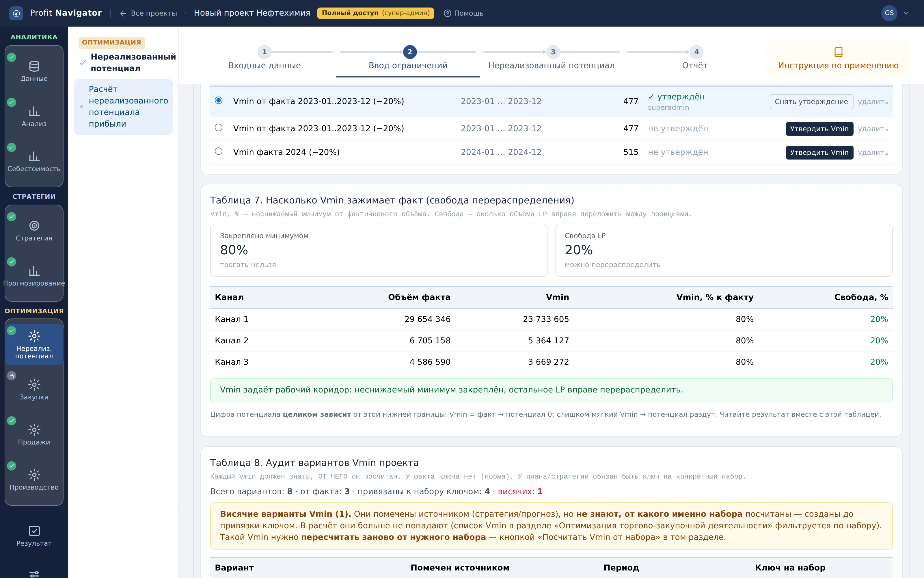This screenshot has height=578, width=924.
Task: Expand the user account chevron menu
Action: (x=906, y=13)
